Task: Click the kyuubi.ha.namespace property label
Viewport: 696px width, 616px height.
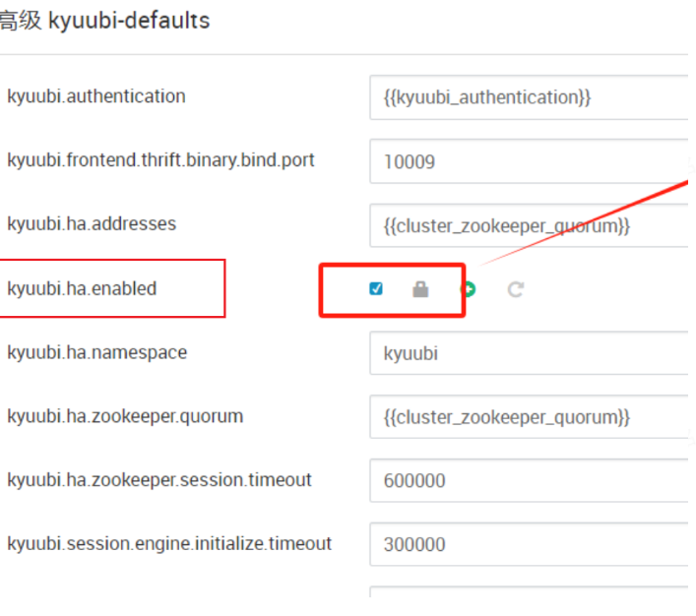Action: click(96, 352)
